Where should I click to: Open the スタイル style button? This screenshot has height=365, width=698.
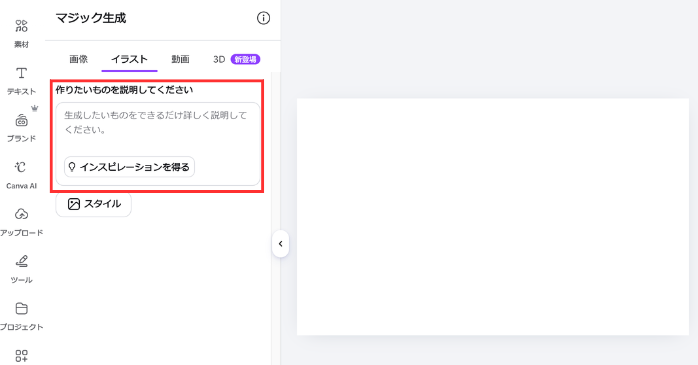[93, 204]
